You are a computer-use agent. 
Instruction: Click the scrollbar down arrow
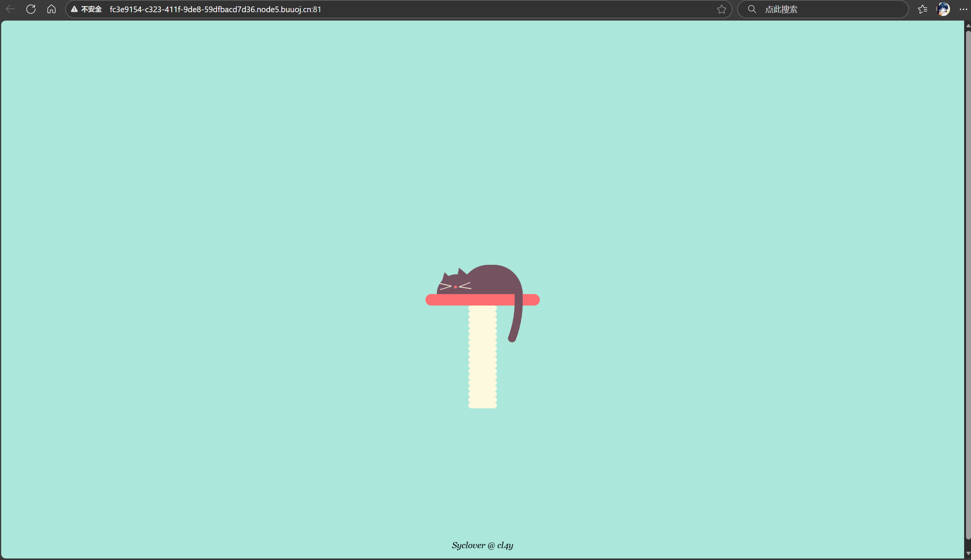point(968,553)
